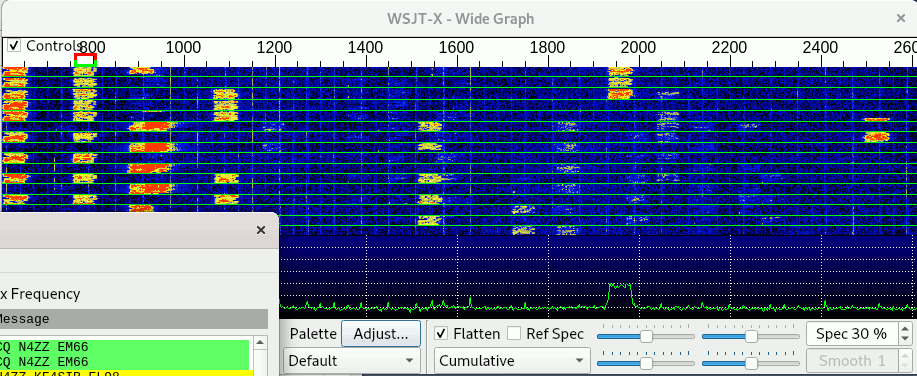Image resolution: width=917 pixels, height=376 pixels.
Task: Click the bottom-right spectrum zero slider handle
Action: pos(751,363)
